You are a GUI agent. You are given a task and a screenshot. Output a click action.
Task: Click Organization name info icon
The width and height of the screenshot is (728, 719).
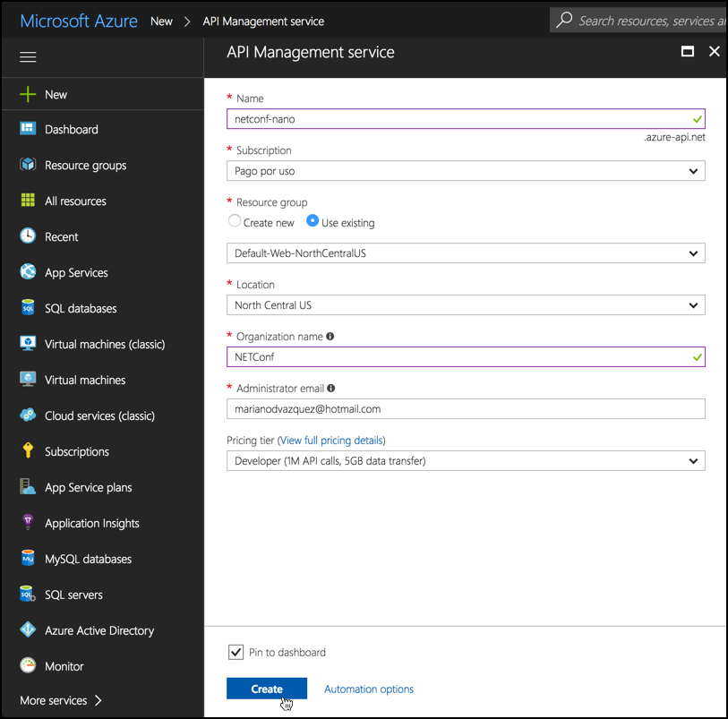click(330, 336)
